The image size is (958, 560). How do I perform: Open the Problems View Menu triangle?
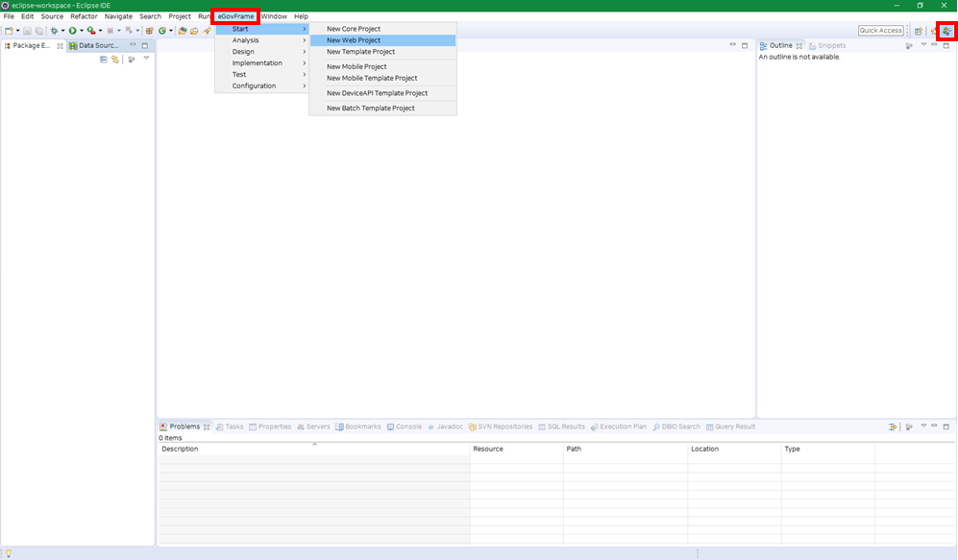pos(923,426)
